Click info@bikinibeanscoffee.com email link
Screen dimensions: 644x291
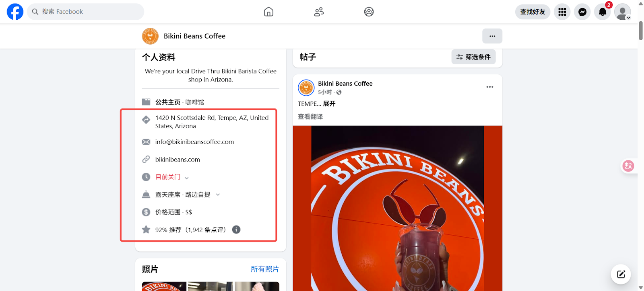click(194, 142)
